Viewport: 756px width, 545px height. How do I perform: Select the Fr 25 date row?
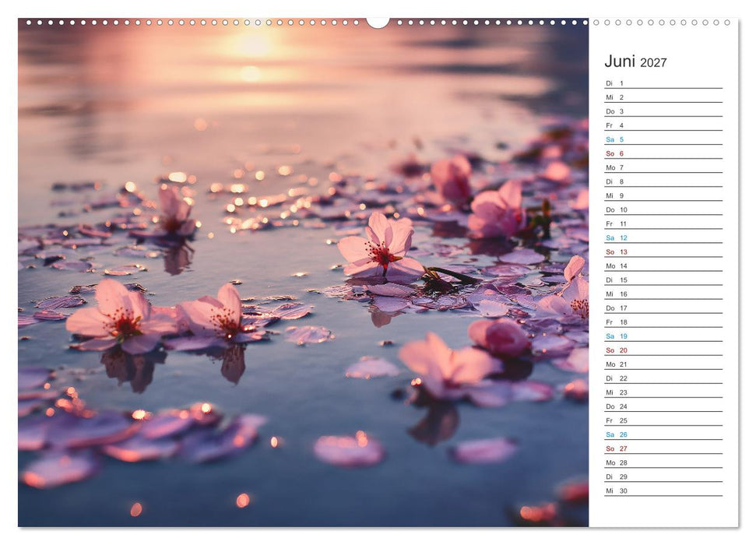(663, 420)
